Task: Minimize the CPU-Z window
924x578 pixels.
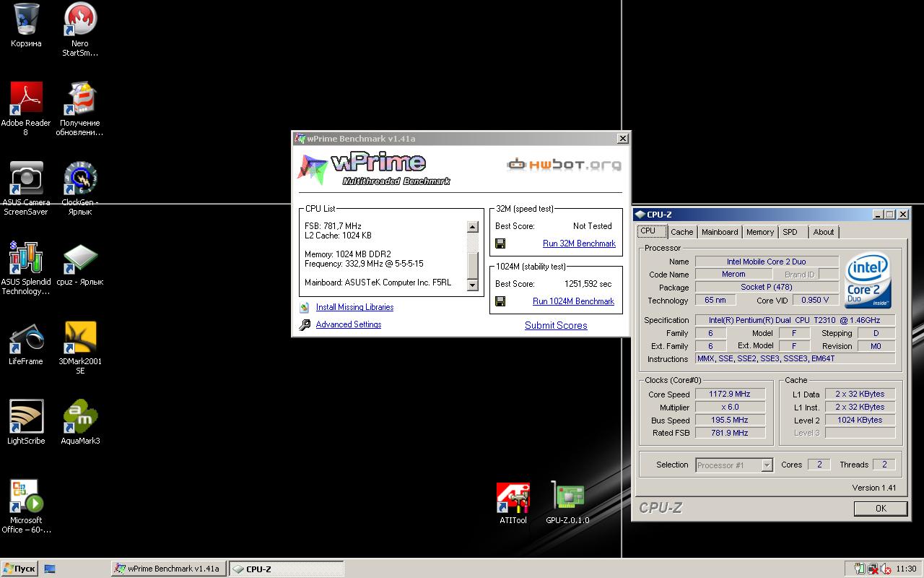Action: pos(878,215)
